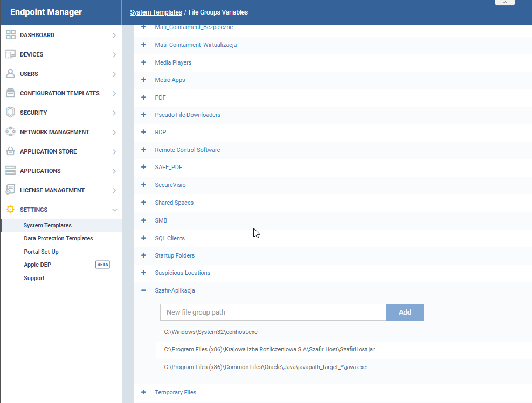The image size is (532, 403).
Task: Click the Application Store basket icon
Action: coord(10,151)
